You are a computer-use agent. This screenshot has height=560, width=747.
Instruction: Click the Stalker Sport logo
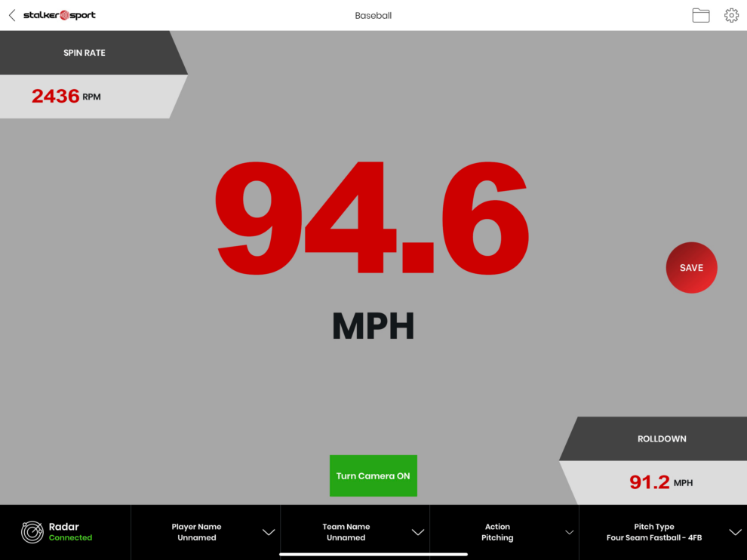click(60, 15)
